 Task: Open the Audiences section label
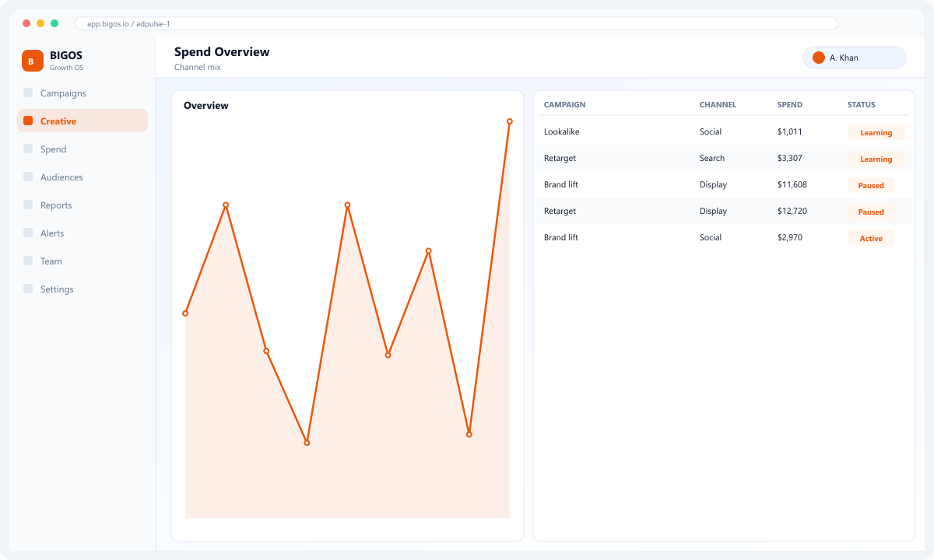(x=61, y=177)
